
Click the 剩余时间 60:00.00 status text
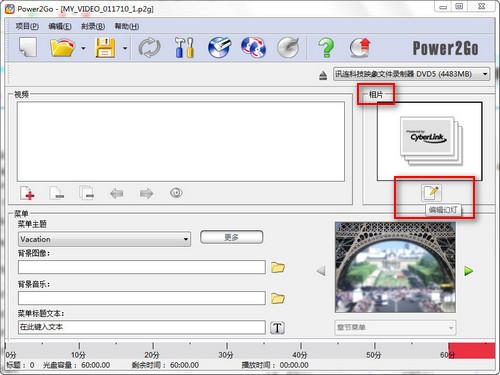[165, 365]
